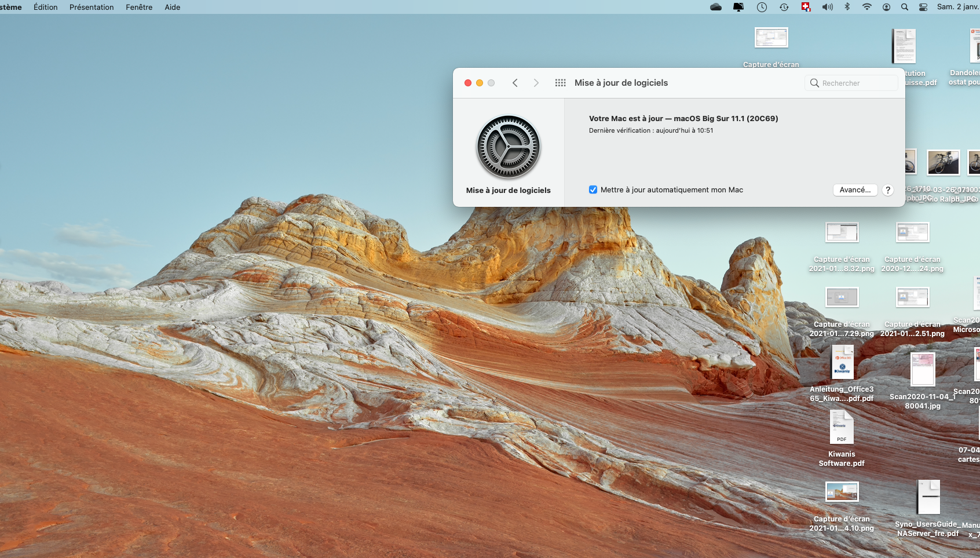Open the Control Center menu bar icon
Image resolution: width=980 pixels, height=558 pixels.
923,7
